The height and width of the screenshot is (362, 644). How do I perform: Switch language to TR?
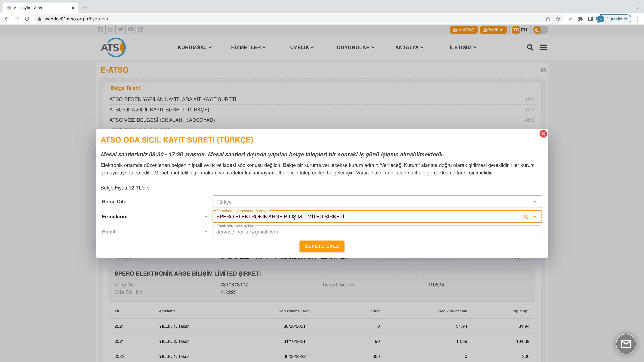coord(516,30)
